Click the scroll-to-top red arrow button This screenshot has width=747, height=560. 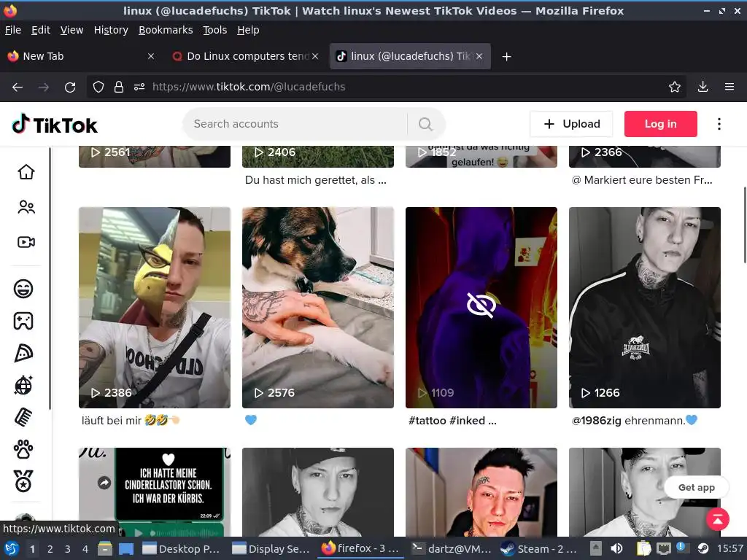pos(718,518)
